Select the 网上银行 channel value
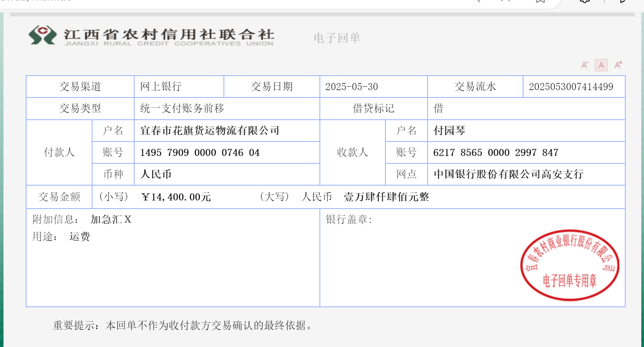This screenshot has height=347, width=644. point(161,87)
